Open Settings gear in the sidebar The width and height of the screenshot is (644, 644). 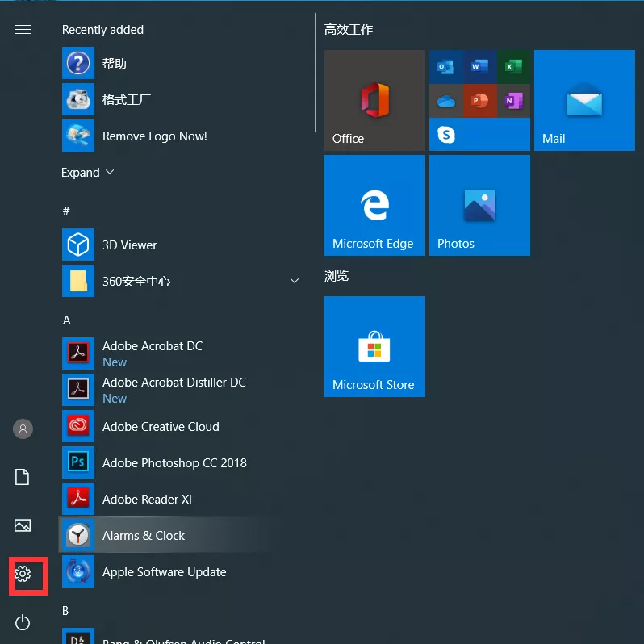(x=23, y=574)
